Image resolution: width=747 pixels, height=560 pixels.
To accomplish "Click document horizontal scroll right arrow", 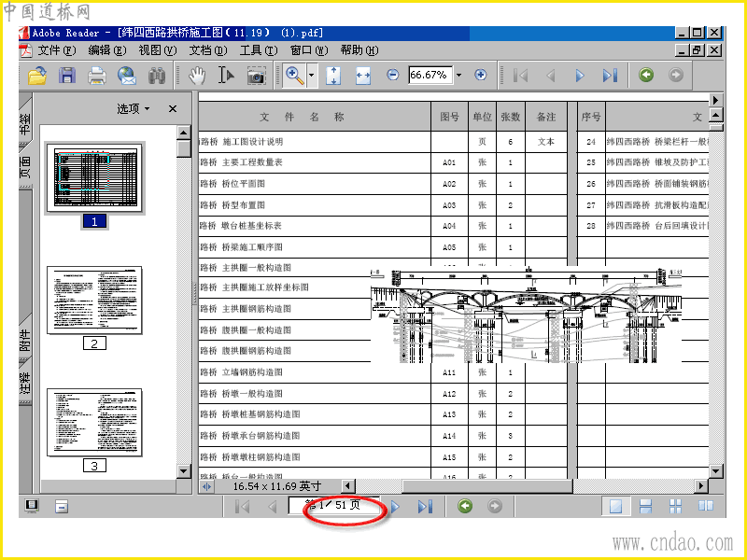I will pos(701,486).
